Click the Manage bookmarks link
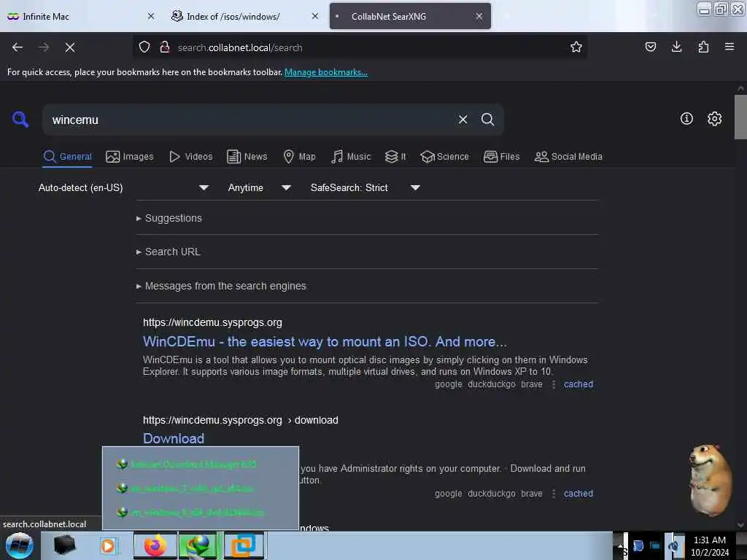747x560 pixels. coord(326,72)
